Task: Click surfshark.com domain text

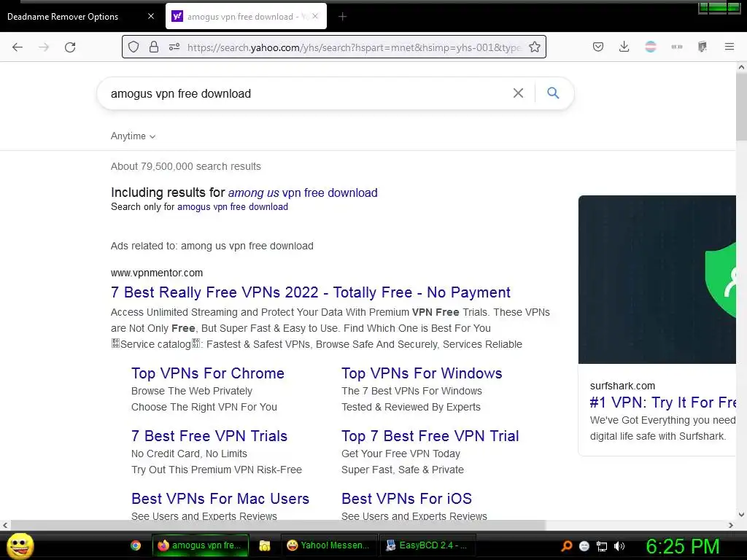Action: point(622,386)
